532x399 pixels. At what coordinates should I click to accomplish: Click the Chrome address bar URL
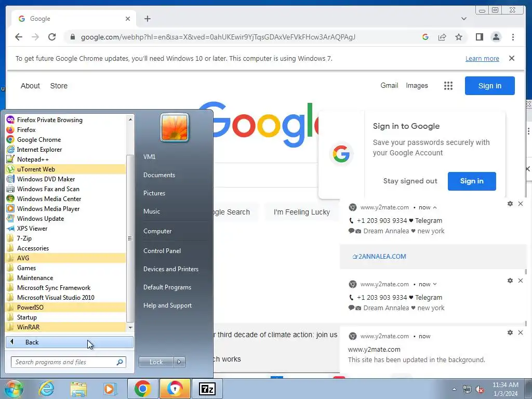click(x=218, y=37)
